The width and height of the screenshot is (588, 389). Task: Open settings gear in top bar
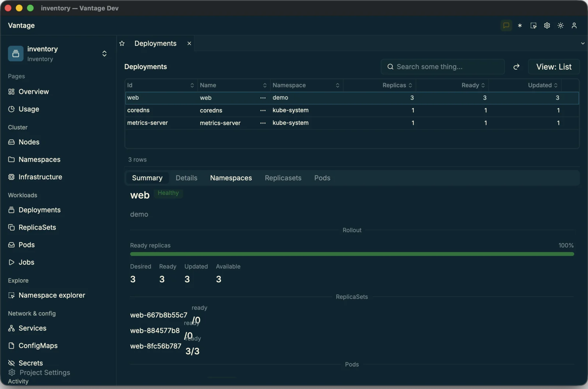(x=547, y=25)
